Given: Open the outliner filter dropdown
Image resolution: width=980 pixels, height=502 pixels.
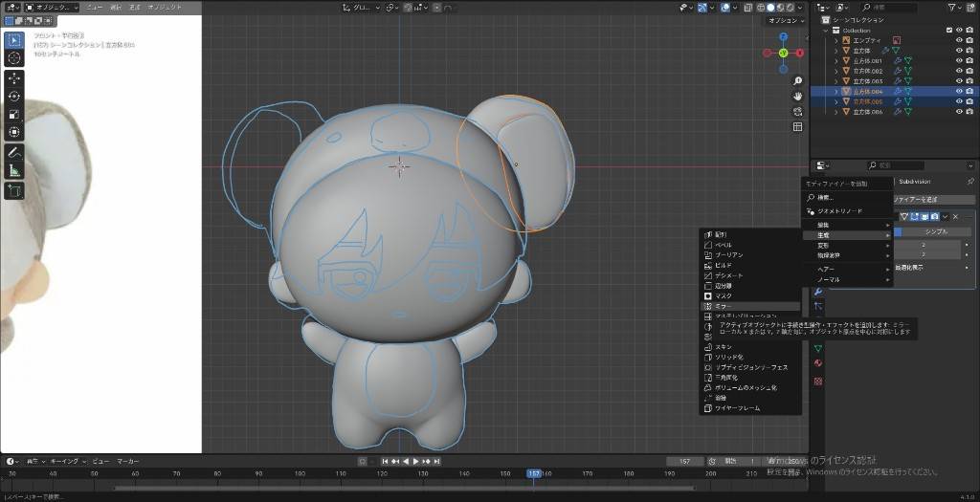Looking at the screenshot, I should 953,7.
